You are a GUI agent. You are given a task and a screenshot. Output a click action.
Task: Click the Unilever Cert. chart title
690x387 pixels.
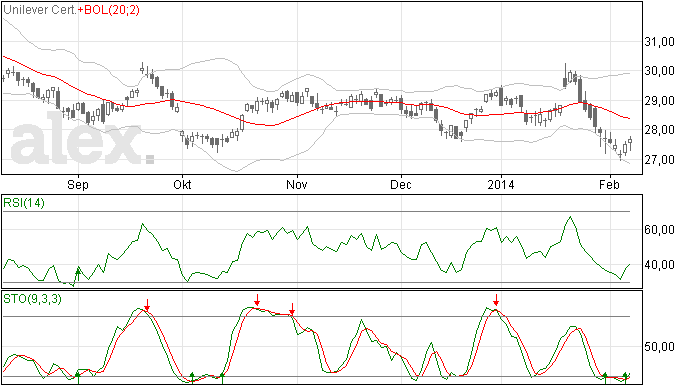(x=40, y=10)
